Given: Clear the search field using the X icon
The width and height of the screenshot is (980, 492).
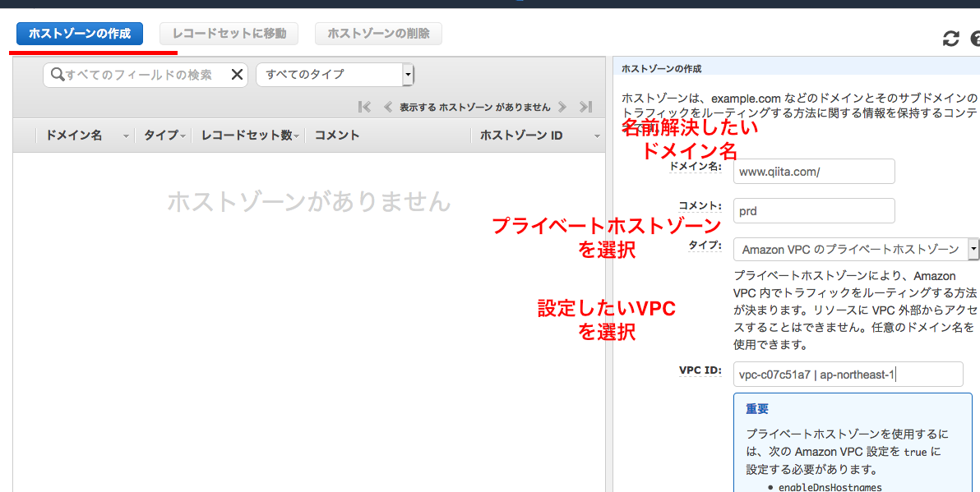Looking at the screenshot, I should pos(238,74).
